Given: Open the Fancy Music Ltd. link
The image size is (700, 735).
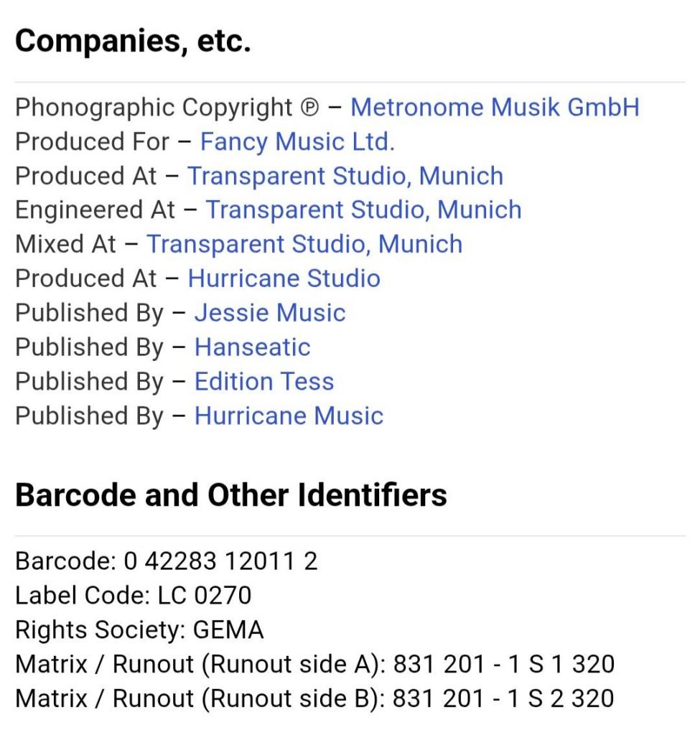Looking at the screenshot, I should pos(297,142).
